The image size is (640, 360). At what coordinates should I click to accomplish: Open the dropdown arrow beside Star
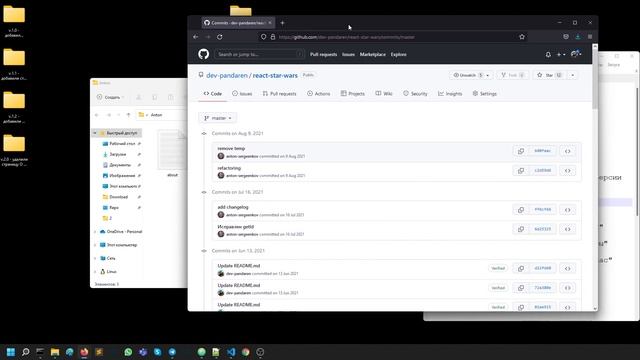pos(572,75)
